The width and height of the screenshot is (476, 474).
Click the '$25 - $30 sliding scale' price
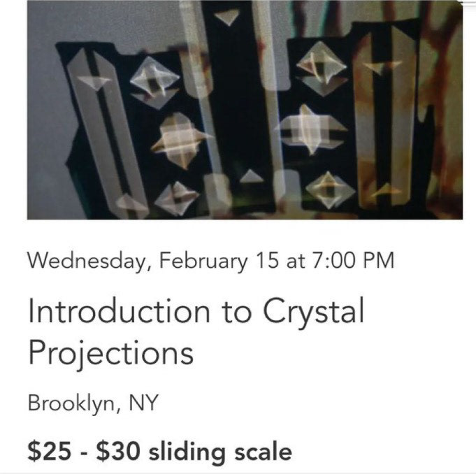point(159,451)
